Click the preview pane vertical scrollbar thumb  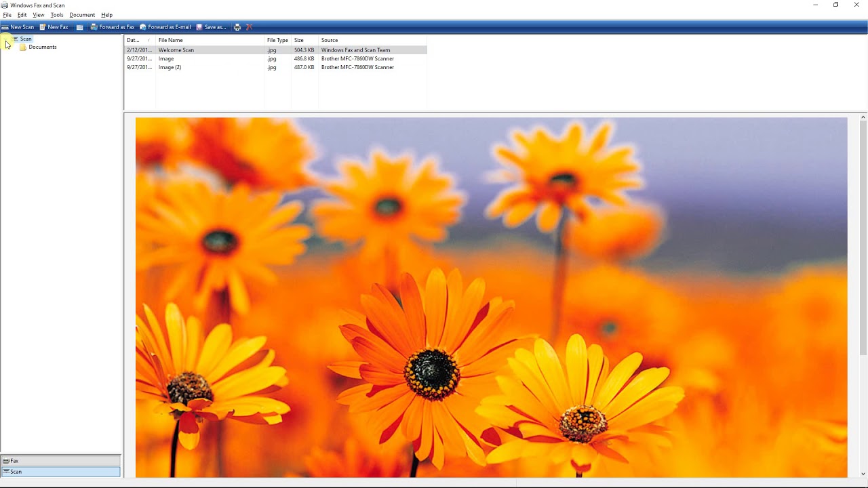(863, 237)
